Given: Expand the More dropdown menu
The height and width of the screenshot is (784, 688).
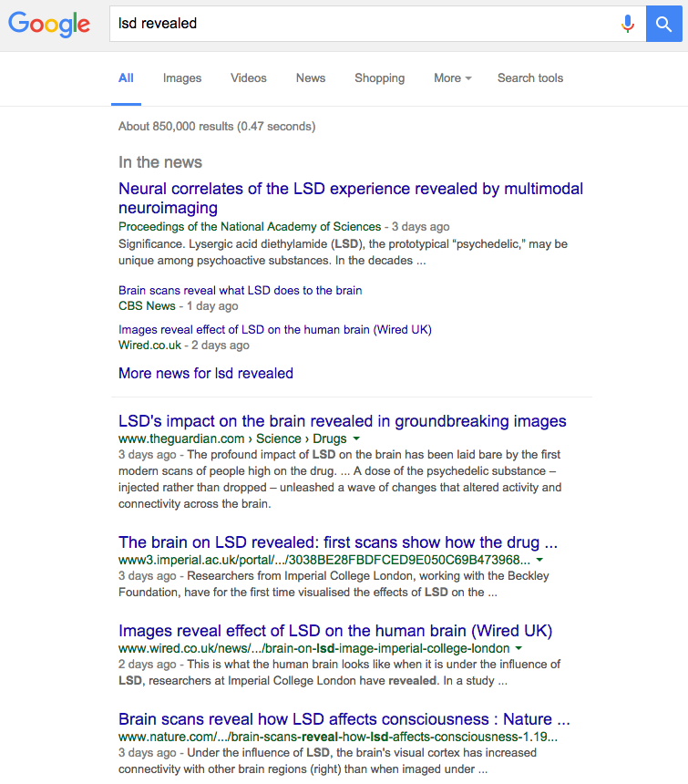Looking at the screenshot, I should pyautogui.click(x=452, y=78).
